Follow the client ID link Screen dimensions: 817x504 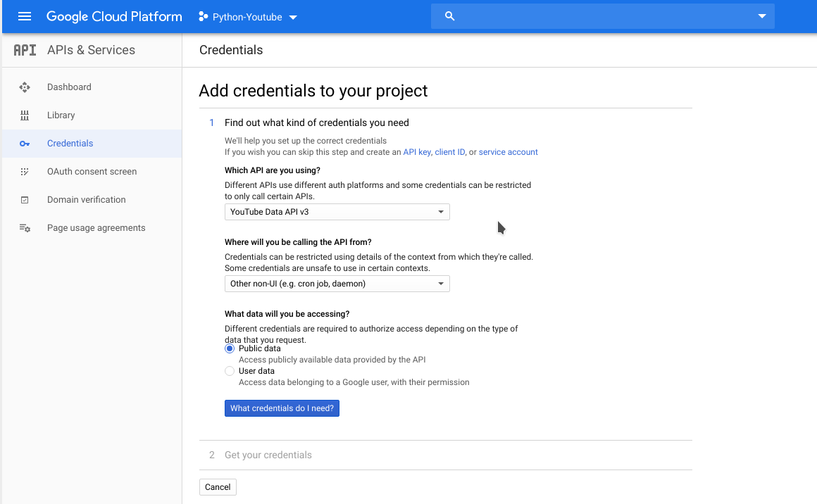coord(449,152)
